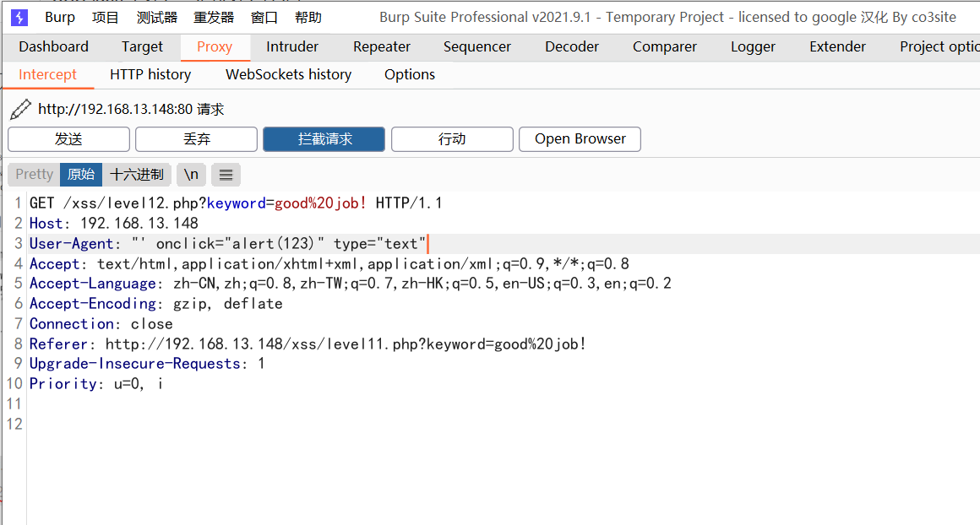The width and height of the screenshot is (980, 525).
Task: Switch editor view to 十六进制 hex
Action: (137, 175)
